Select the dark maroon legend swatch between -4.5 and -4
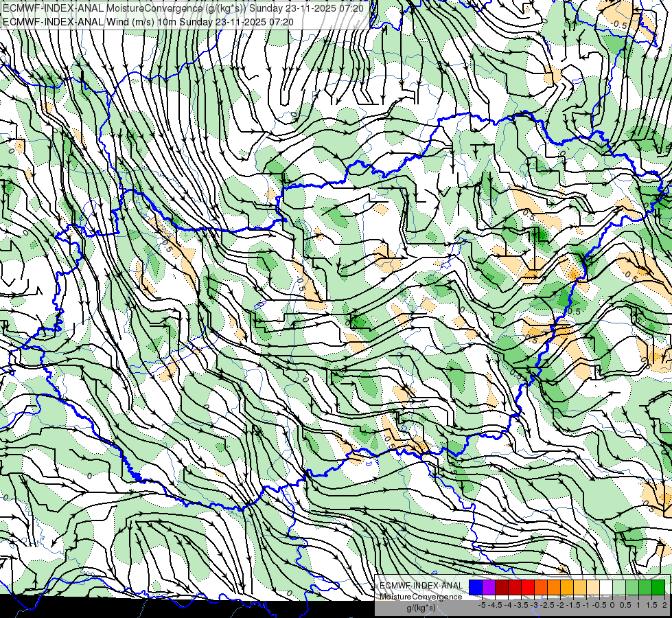The height and width of the screenshot is (618, 672). (x=502, y=588)
